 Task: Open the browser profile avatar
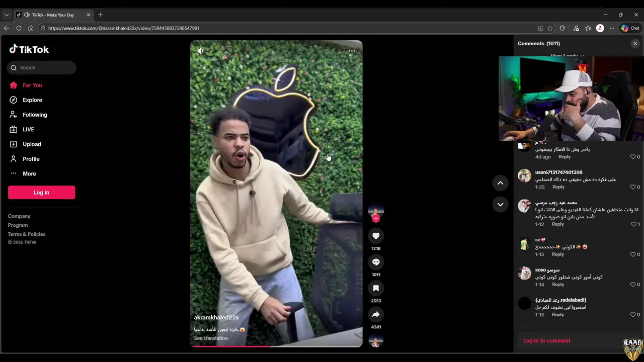[x=600, y=28]
